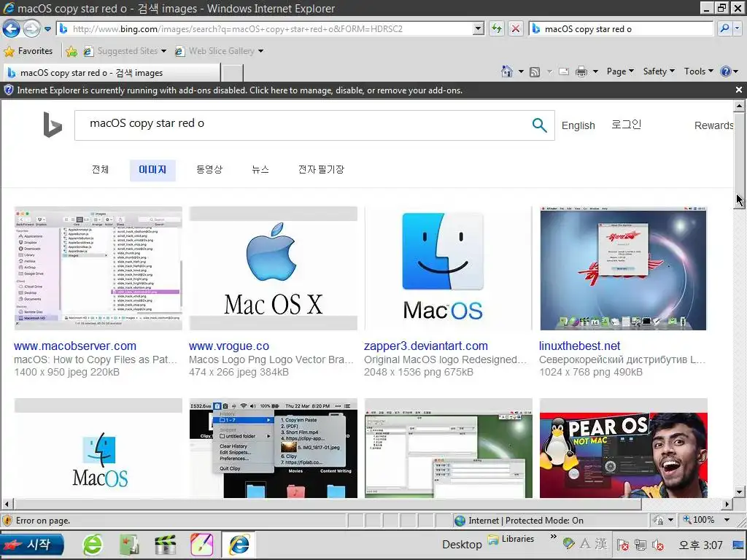Open the macobserver Finder screenshot thumbnail
747x560 pixels.
point(98,268)
